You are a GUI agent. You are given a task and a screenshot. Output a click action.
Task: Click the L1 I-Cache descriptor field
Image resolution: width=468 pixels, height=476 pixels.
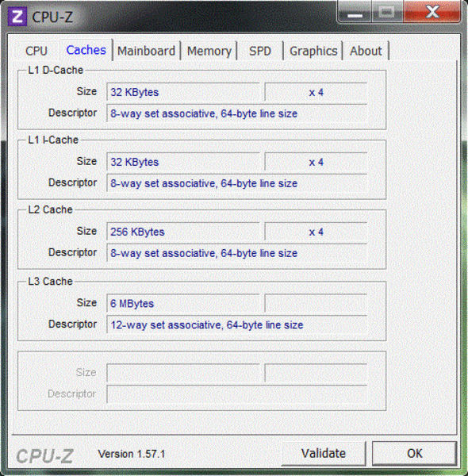[236, 183]
